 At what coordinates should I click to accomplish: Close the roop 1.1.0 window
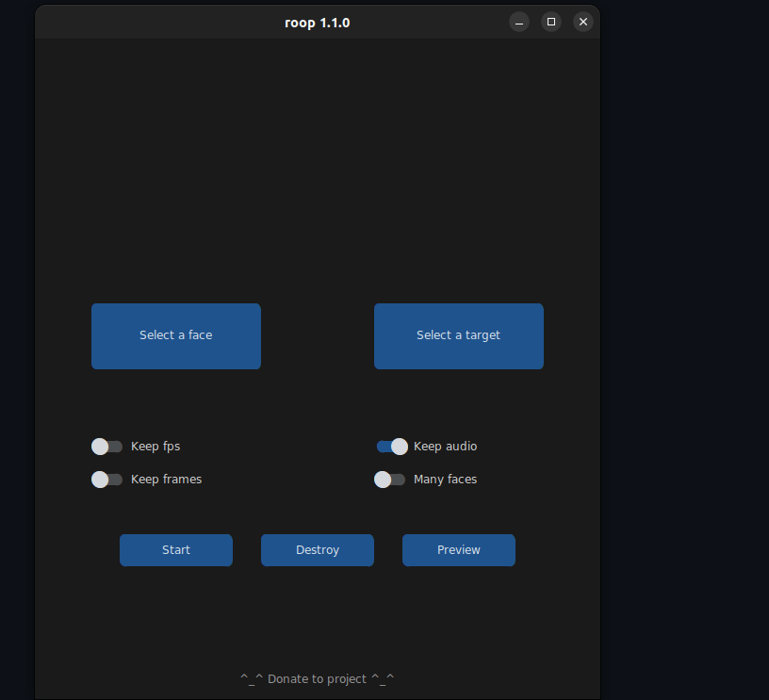click(583, 22)
